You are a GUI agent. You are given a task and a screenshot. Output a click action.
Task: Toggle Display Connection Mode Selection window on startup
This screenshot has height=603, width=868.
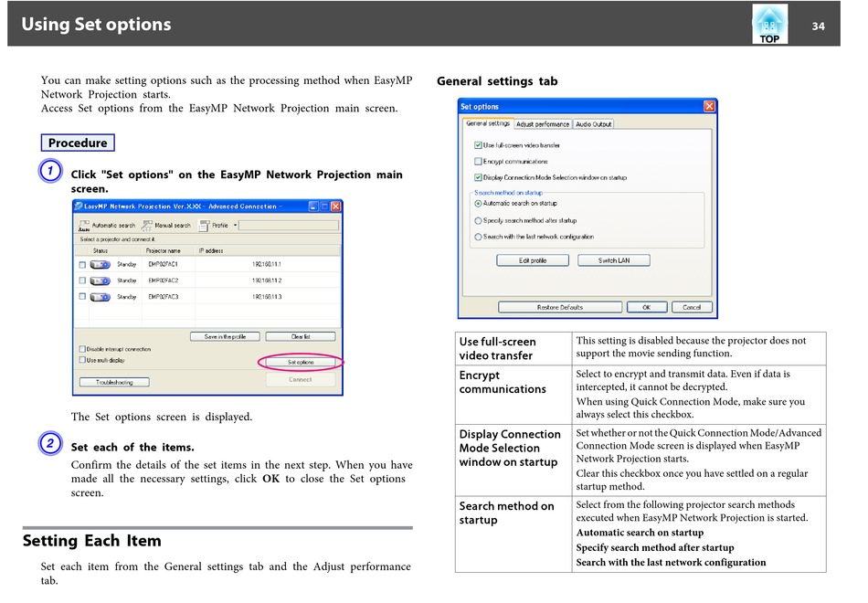[x=478, y=177]
